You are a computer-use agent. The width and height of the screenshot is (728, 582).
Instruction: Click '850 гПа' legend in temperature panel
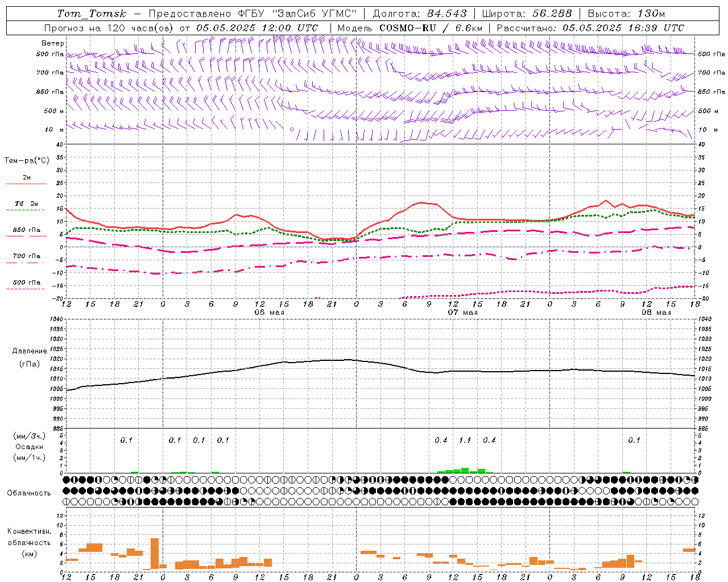(27, 230)
